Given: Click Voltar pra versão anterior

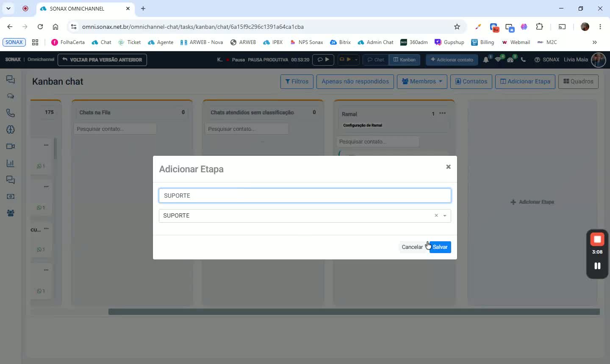Looking at the screenshot, I should 102,60.
